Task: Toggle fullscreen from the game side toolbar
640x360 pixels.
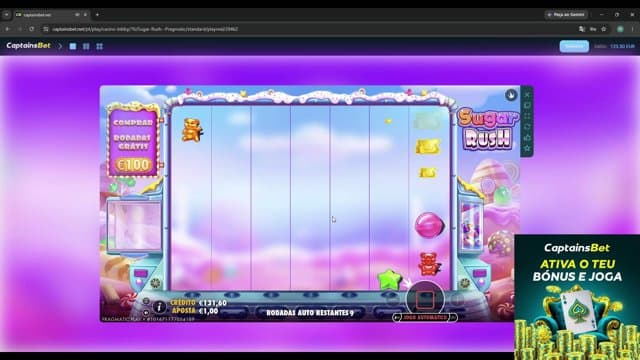Action: click(527, 116)
